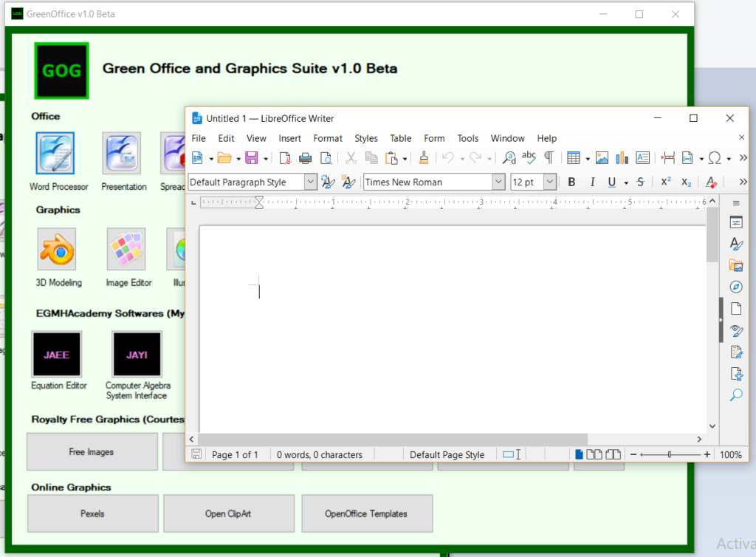
Task: Insert image icon in toolbar
Action: point(602,157)
